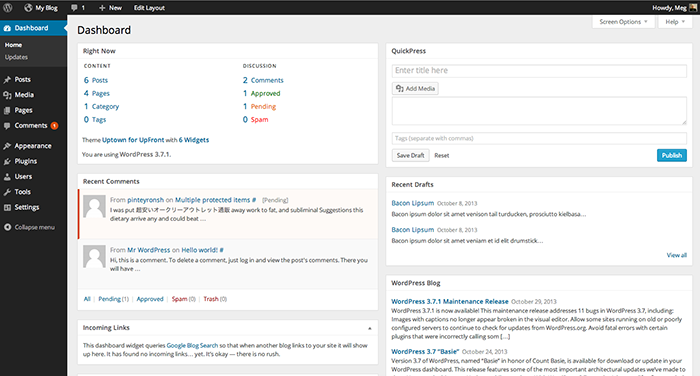Open the 6 Posts link

[96, 80]
